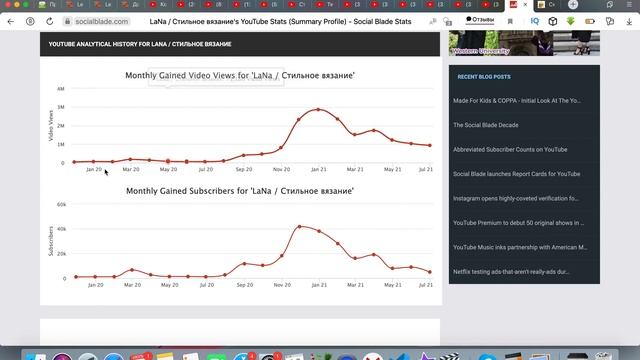Screen dimensions: 640x360
Task: Open 'Social Blade launches Report Cards' post
Action: (x=517, y=174)
